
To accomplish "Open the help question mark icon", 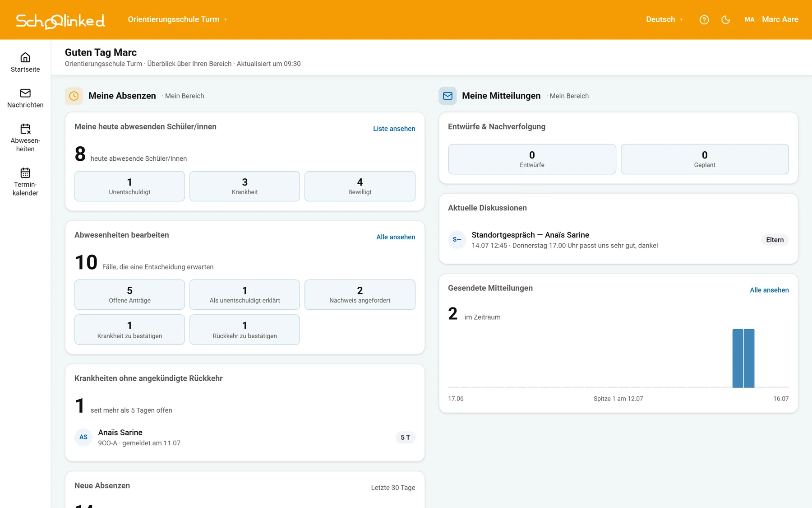I will coord(704,19).
